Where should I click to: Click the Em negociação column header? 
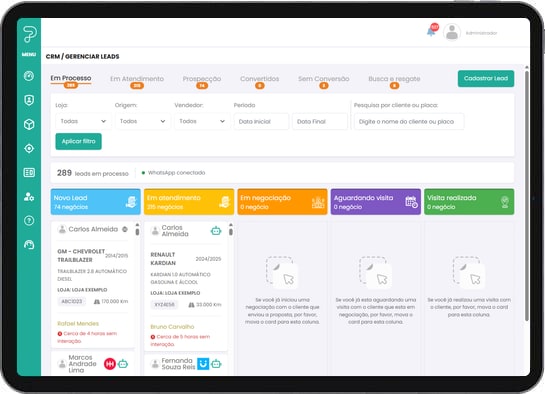(x=282, y=202)
